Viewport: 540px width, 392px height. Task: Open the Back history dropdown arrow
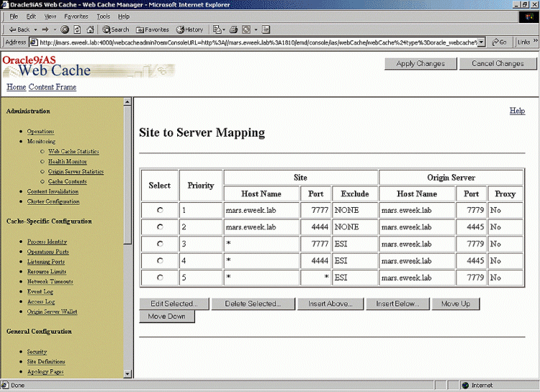[x=35, y=29]
